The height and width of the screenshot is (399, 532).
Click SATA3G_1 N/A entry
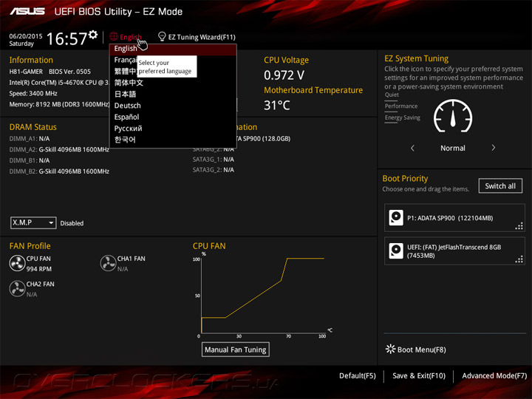coord(214,160)
